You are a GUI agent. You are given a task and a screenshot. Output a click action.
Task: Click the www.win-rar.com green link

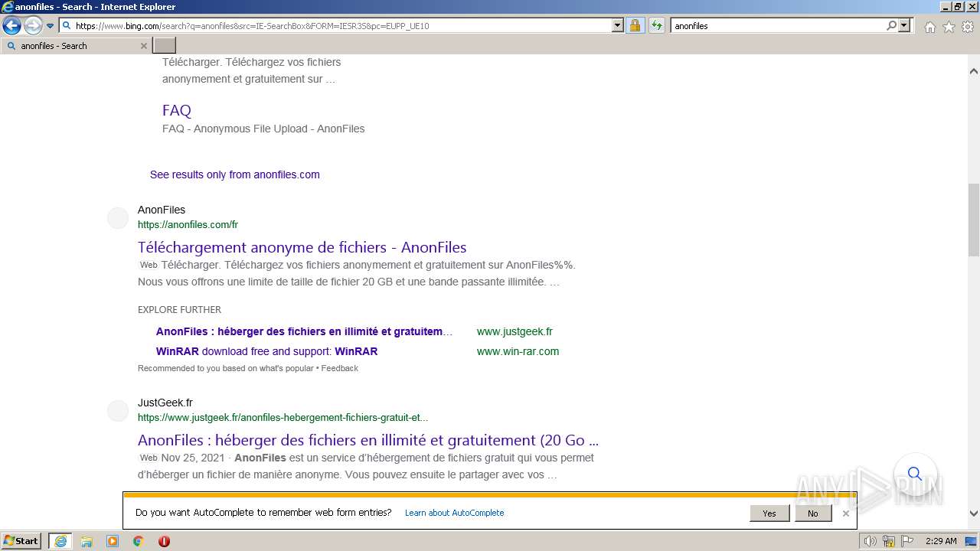pos(518,351)
